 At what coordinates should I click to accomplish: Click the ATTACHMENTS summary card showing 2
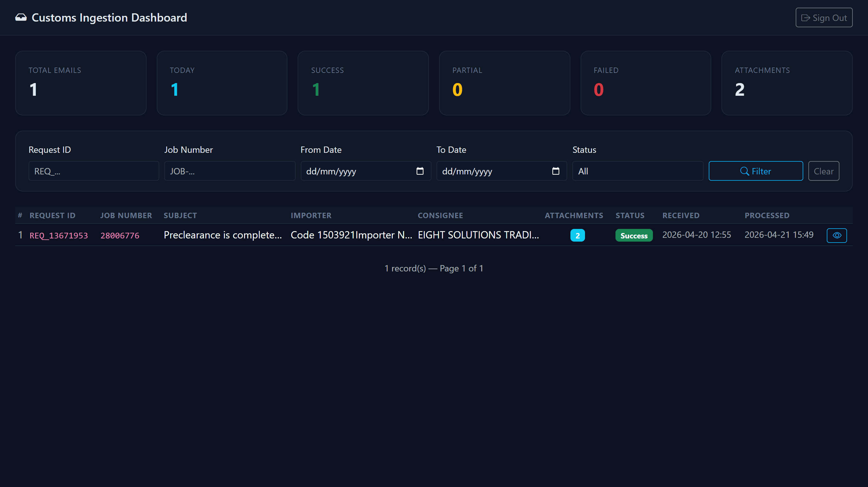point(787,83)
